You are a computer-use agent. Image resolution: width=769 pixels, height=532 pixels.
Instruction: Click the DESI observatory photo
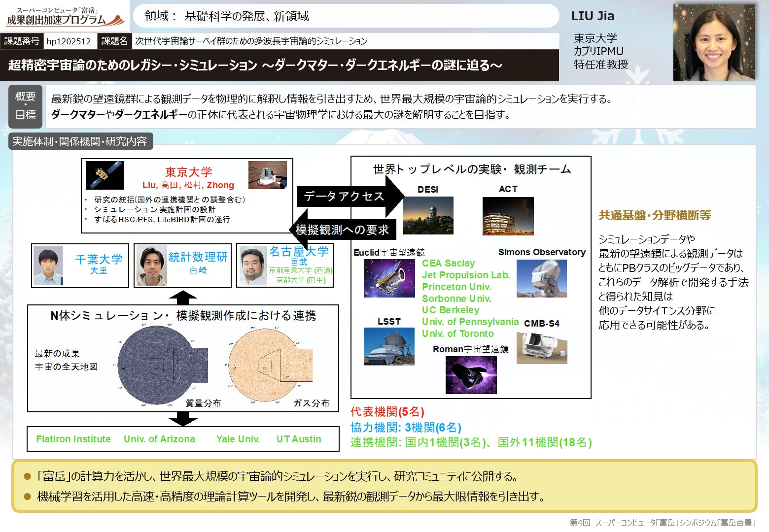pyautogui.click(x=428, y=215)
